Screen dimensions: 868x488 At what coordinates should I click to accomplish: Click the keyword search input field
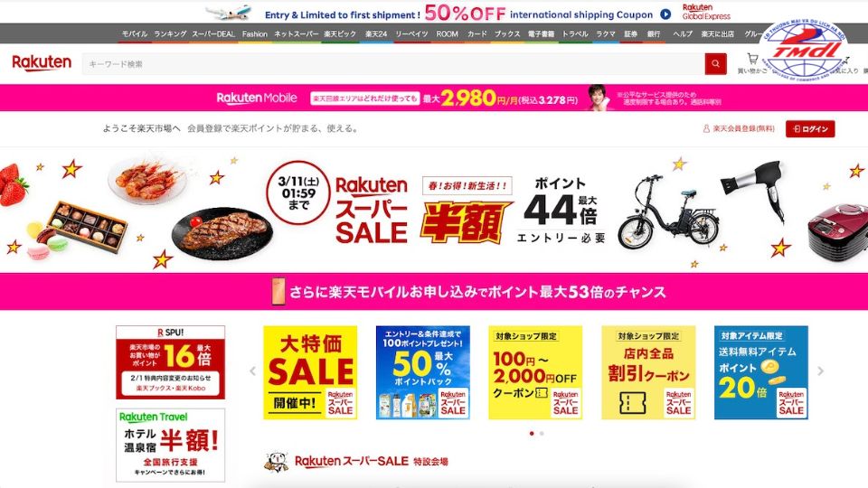393,63
